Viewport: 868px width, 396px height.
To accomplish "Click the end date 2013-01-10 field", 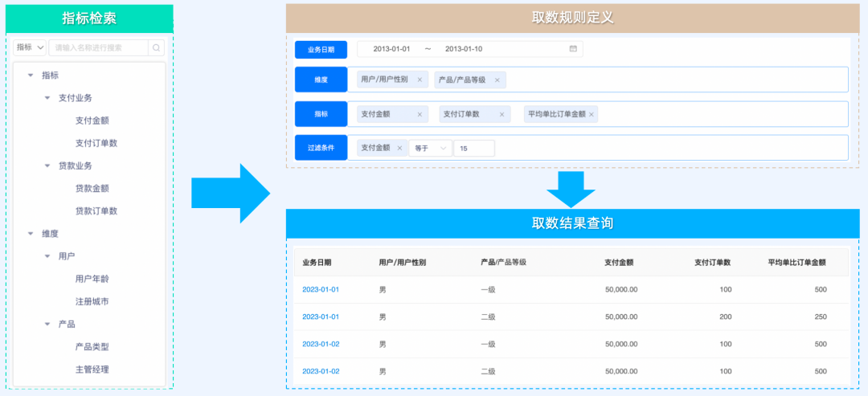I will point(464,49).
